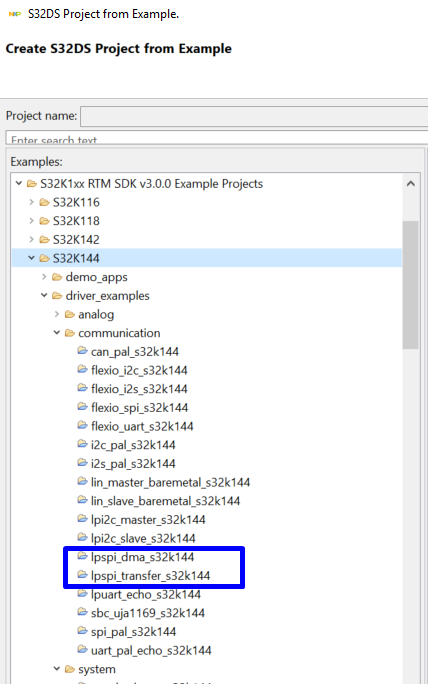Expand the S32K118 tree node
Viewport: 428px width, 684px height.
coord(31,221)
